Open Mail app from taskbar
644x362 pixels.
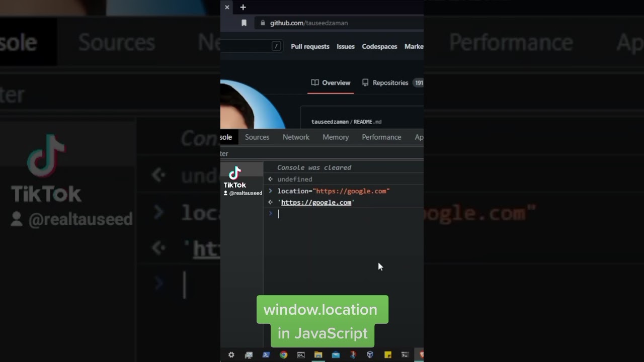click(x=336, y=354)
